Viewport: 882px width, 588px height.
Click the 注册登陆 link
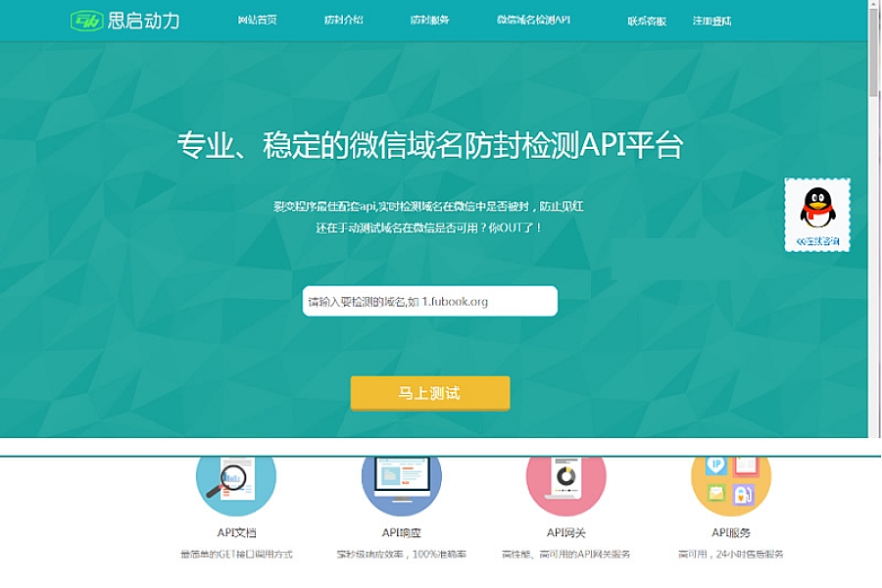711,21
